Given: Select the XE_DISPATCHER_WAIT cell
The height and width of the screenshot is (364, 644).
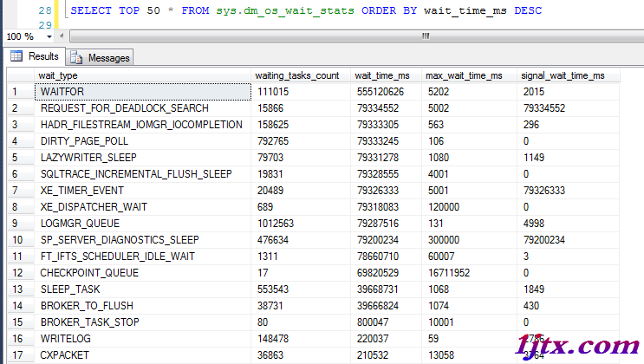Looking at the screenshot, I should click(x=142, y=206).
